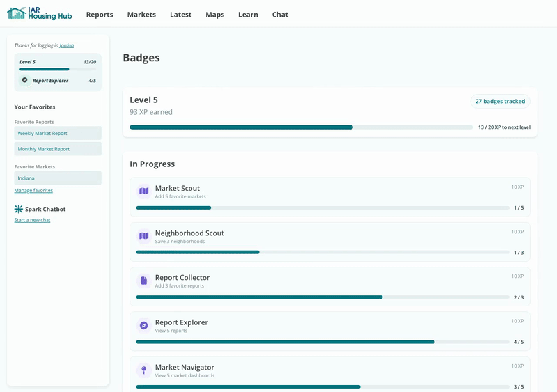
Task: Click the Neighborhood Scout map icon
Action: coord(144,236)
